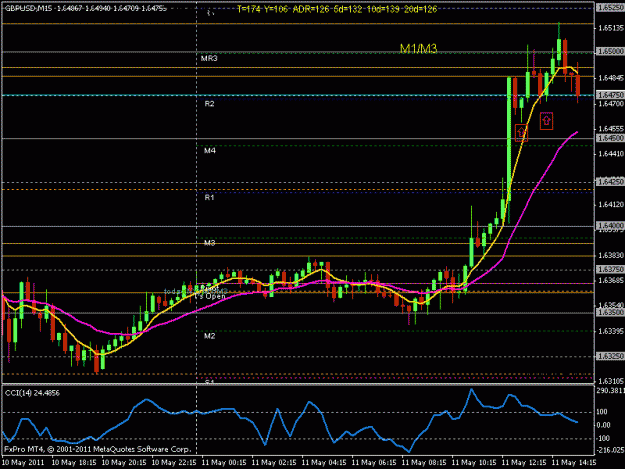Click the 11 May 08:15 time label
This screenshot has width=625, height=469.
[x=424, y=463]
